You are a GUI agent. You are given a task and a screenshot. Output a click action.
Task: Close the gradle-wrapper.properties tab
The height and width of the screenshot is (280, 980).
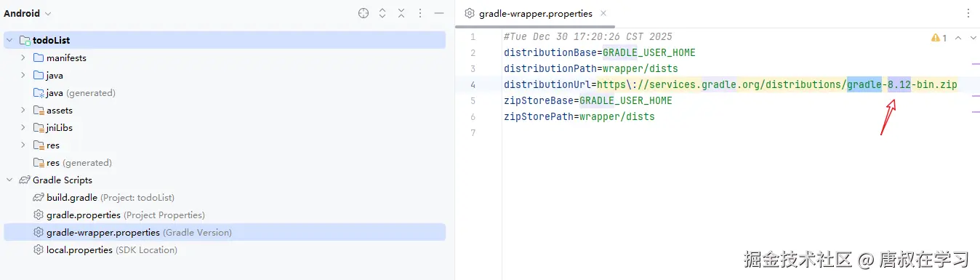pyautogui.click(x=603, y=13)
